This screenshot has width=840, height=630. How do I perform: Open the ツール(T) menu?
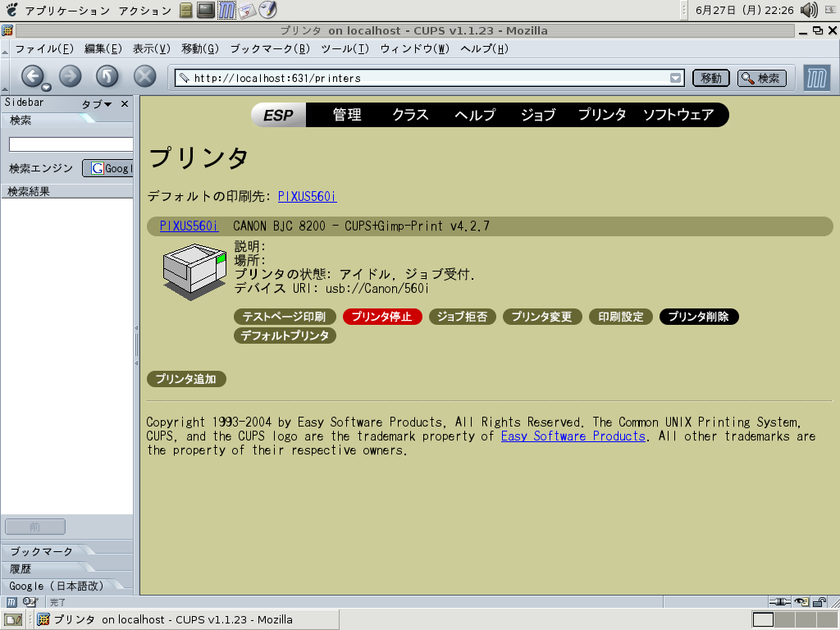[x=345, y=49]
